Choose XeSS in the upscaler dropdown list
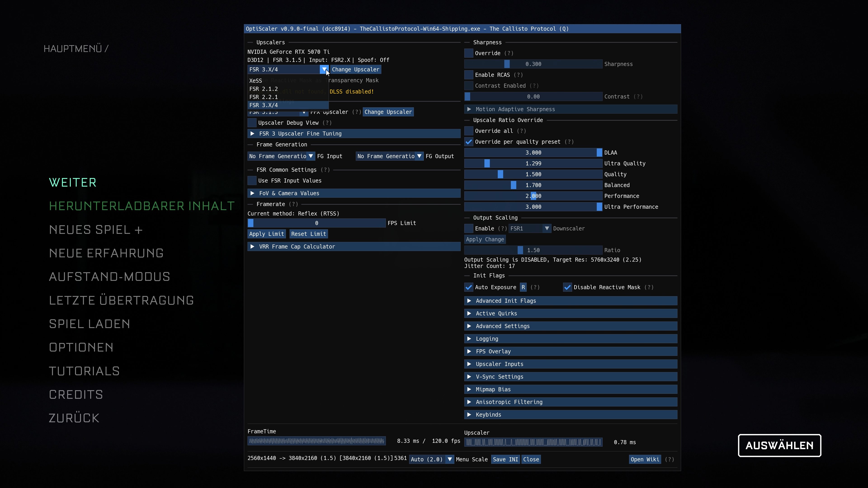Viewport: 868px width, 488px height. click(x=256, y=81)
